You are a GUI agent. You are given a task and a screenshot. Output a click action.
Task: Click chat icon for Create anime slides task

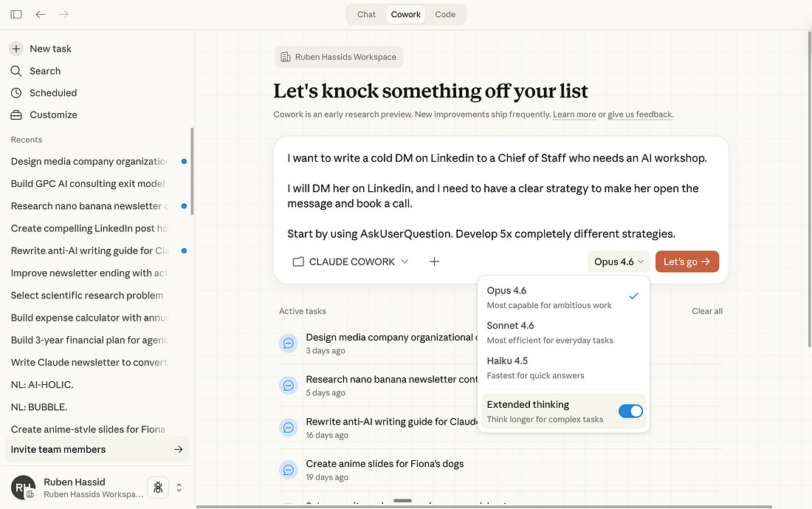[289, 470]
